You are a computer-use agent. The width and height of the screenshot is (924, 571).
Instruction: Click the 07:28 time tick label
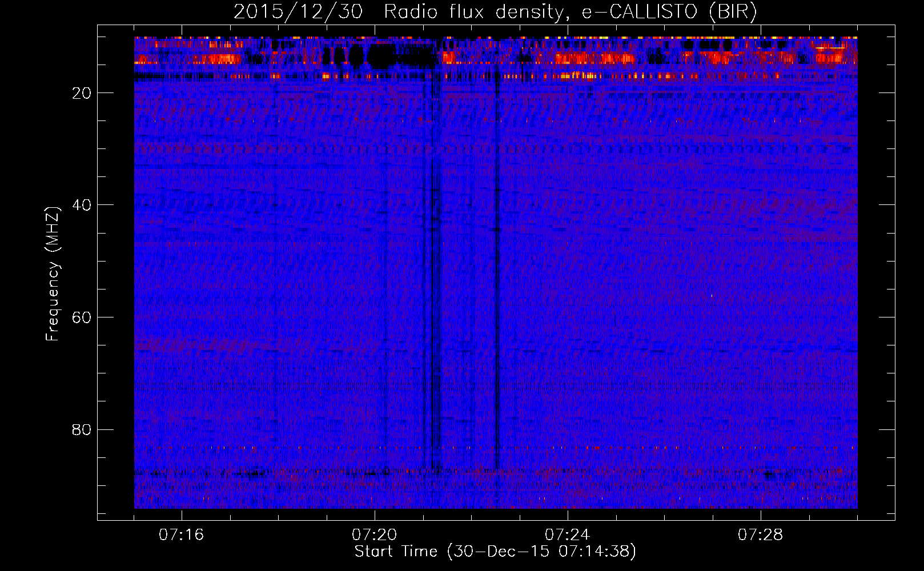[x=761, y=535]
